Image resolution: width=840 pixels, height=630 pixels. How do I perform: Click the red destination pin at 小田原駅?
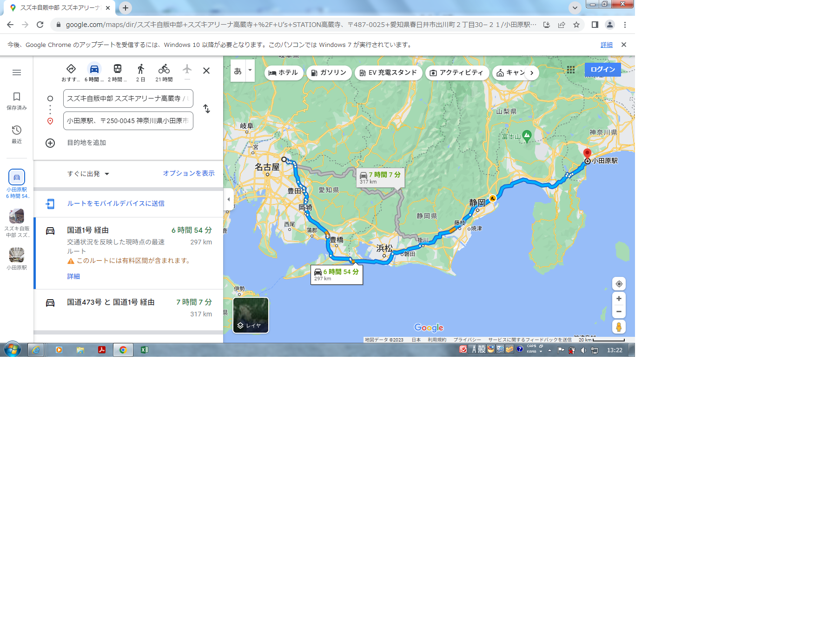587,154
